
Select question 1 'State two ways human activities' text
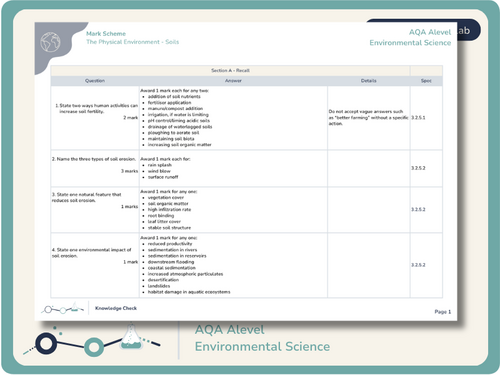[96, 108]
